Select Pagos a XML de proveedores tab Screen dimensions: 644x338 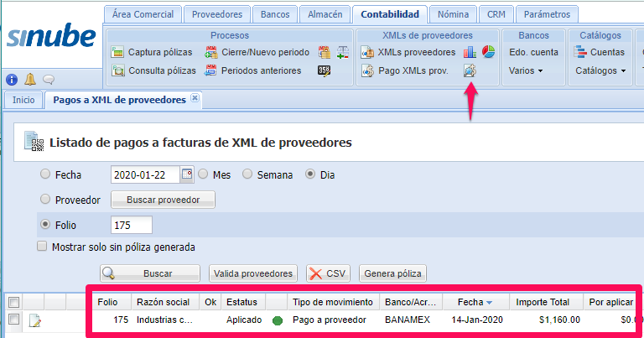point(120,100)
